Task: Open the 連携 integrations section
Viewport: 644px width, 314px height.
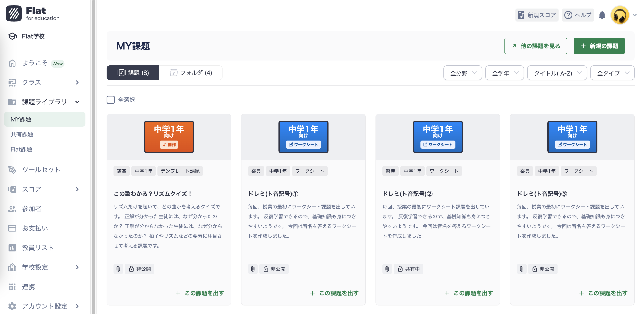Action: coord(28,287)
